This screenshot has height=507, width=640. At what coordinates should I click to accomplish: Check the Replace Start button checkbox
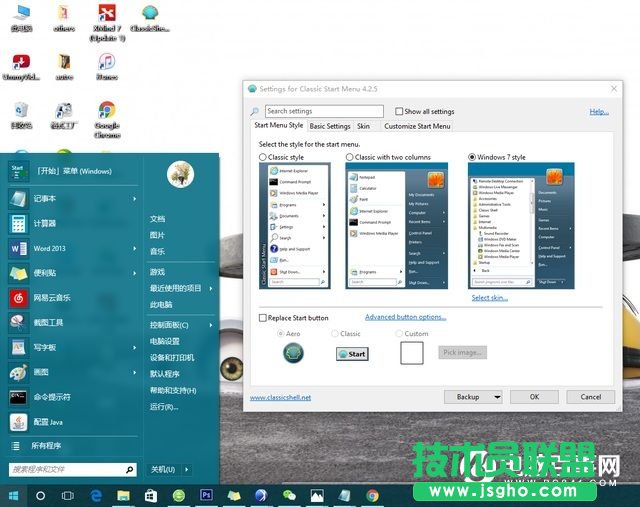pos(263,318)
